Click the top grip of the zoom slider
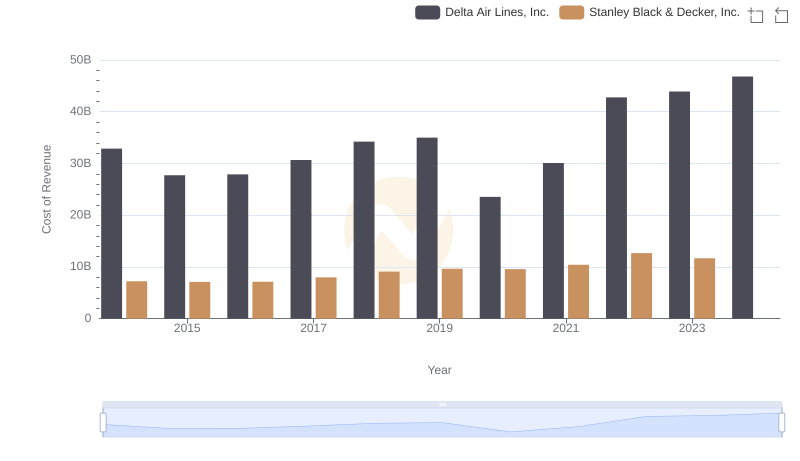This screenshot has height=461, width=800. 442,404
